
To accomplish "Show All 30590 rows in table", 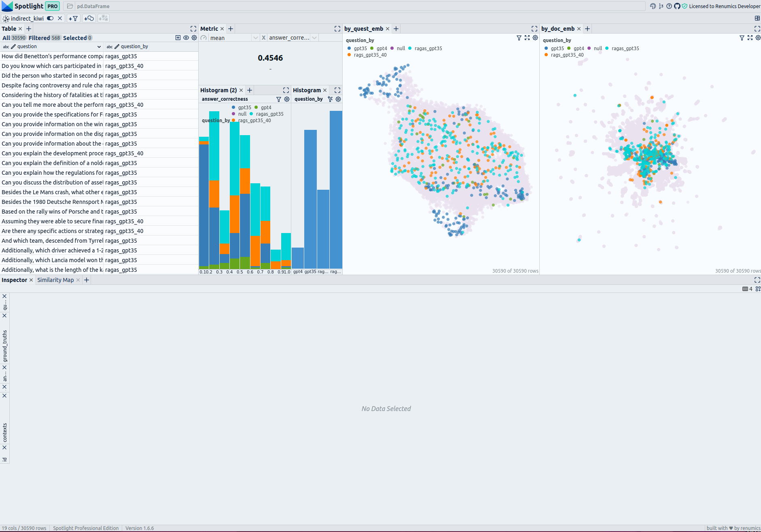I will (14, 38).
